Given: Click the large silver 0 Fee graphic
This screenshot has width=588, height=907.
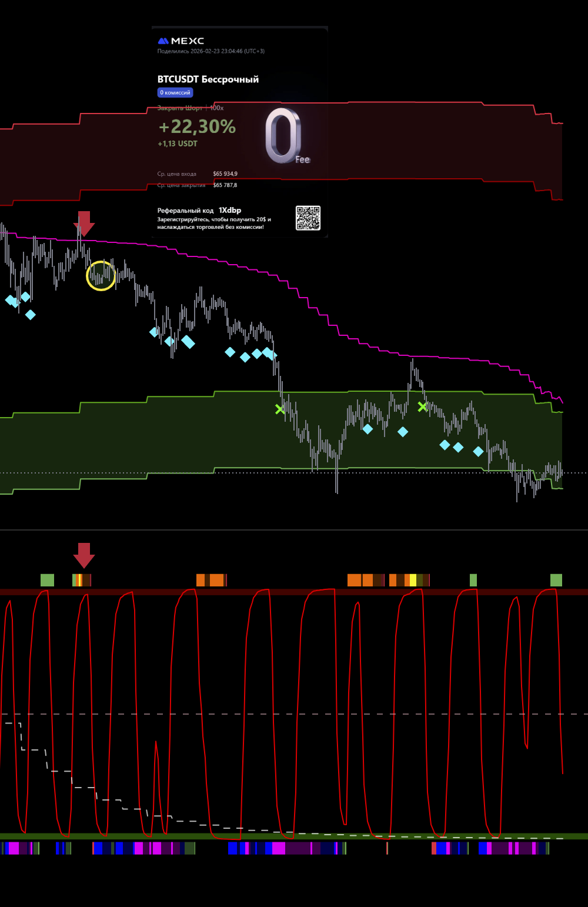Looking at the screenshot, I should pyautogui.click(x=285, y=136).
